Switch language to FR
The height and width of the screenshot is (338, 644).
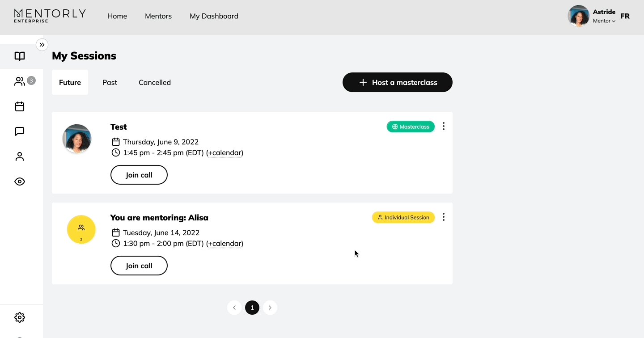pos(625,16)
